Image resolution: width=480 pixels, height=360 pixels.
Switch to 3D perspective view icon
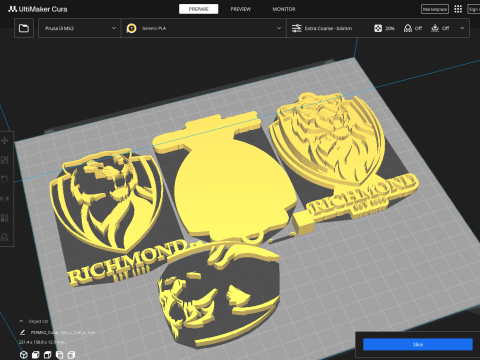(23, 355)
